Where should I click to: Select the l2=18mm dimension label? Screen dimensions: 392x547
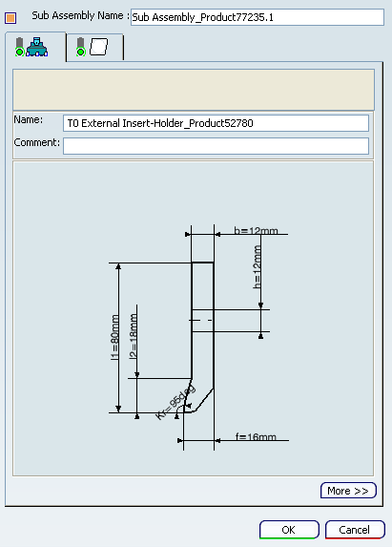pyautogui.click(x=134, y=336)
